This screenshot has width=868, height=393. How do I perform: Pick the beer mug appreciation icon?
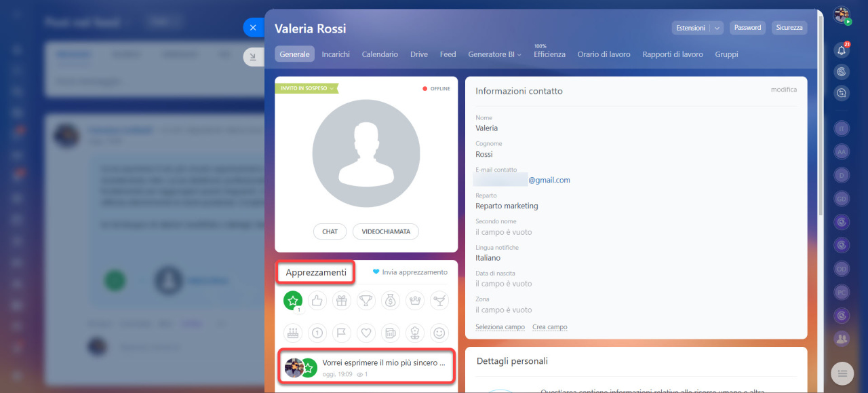391,333
